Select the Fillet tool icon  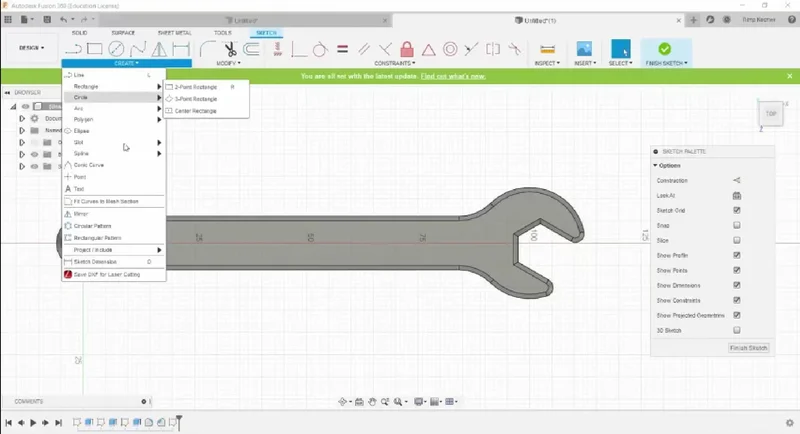click(207, 49)
